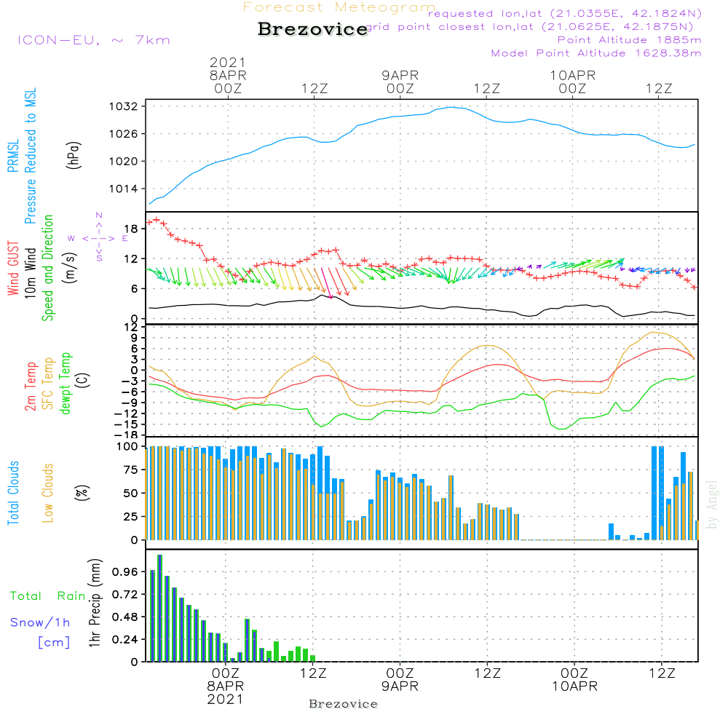The height and width of the screenshot is (728, 728).
Task: Click the '(hPa)' pressure unit label
Action: pos(74,155)
